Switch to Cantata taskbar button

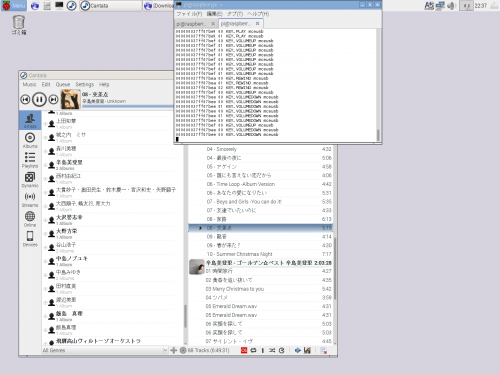pyautogui.click(x=111, y=6)
